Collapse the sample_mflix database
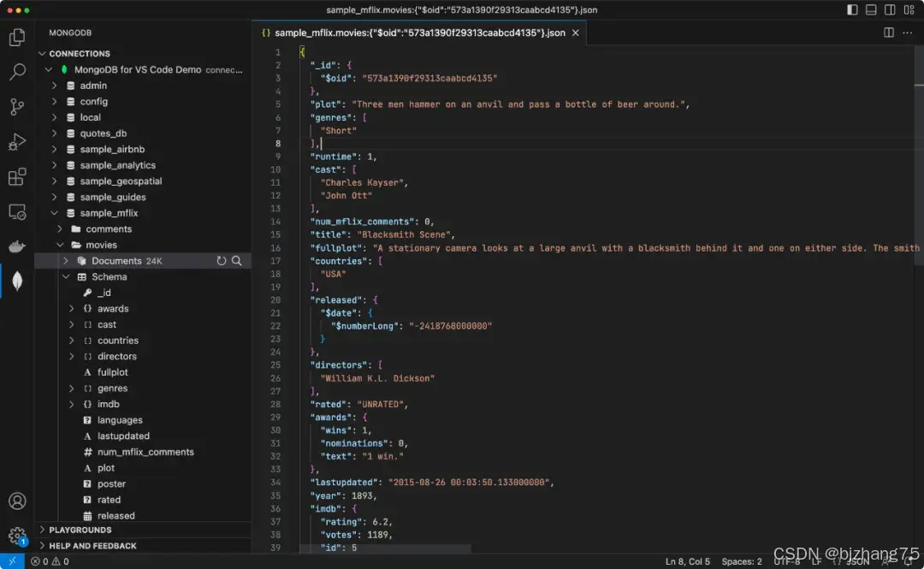This screenshot has height=569, width=924. tap(54, 213)
